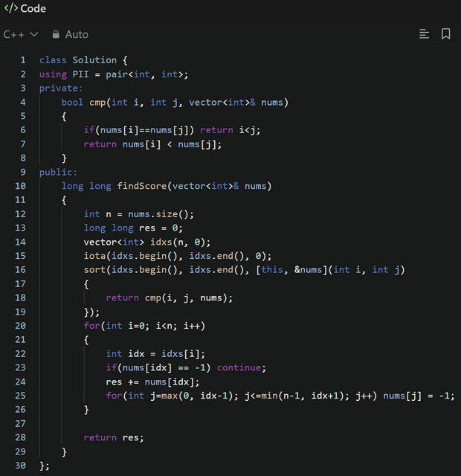The height and width of the screenshot is (476, 461).
Task: Click the lock icon beside Auto
Action: pos(56,34)
